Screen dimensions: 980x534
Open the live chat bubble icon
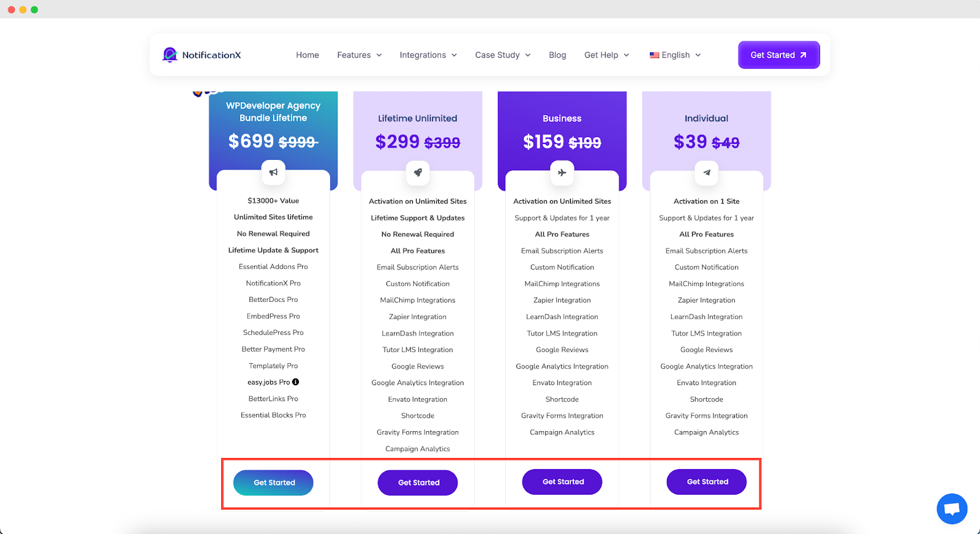click(x=952, y=508)
